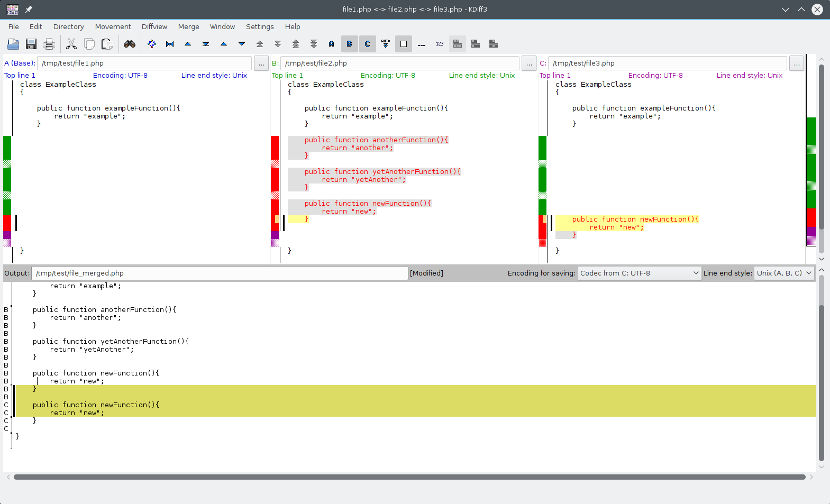Open the Merge menu
830x504 pixels.
tap(189, 26)
